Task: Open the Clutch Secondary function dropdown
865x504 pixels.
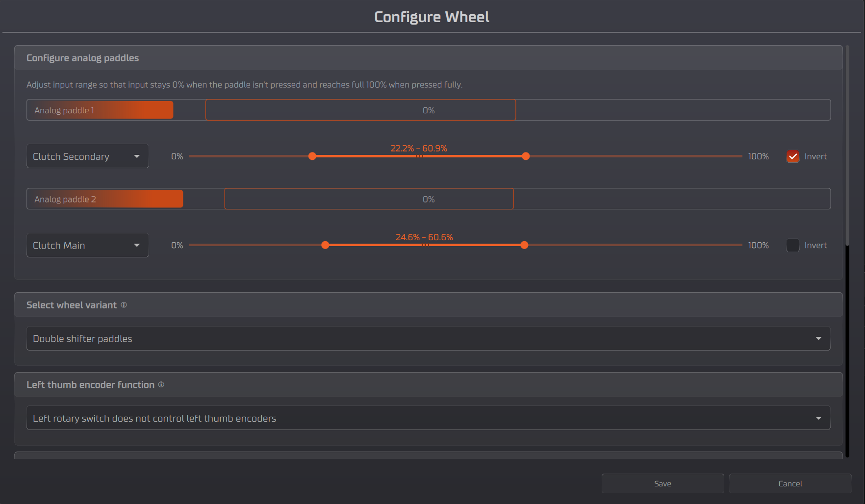Action: 78,156
